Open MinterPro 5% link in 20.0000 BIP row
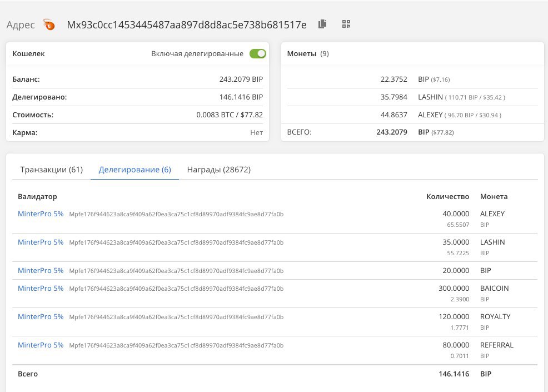Screen dimensions: 548x392 click(x=41, y=270)
